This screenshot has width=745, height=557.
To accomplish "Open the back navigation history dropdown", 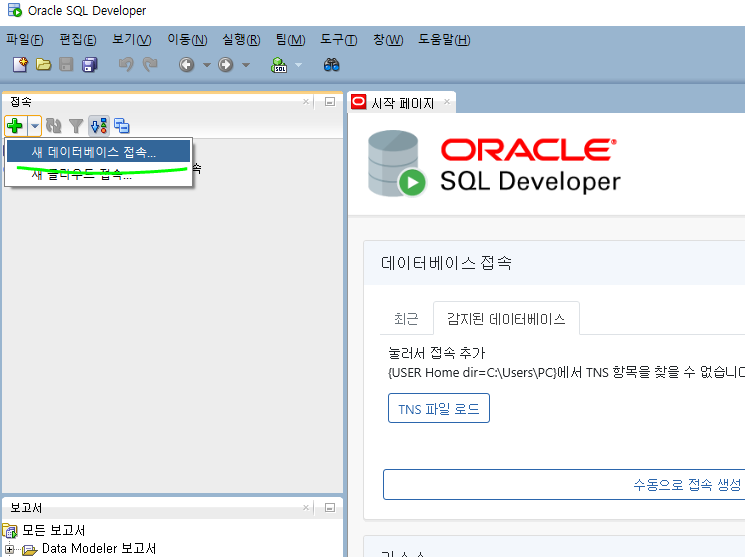I will 207,65.
